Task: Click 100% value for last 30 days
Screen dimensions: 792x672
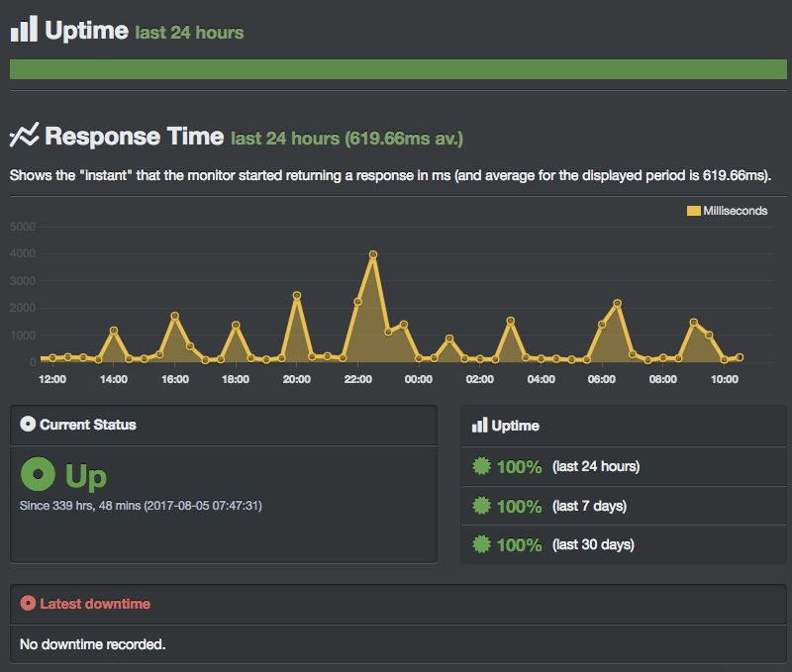Action: point(519,544)
